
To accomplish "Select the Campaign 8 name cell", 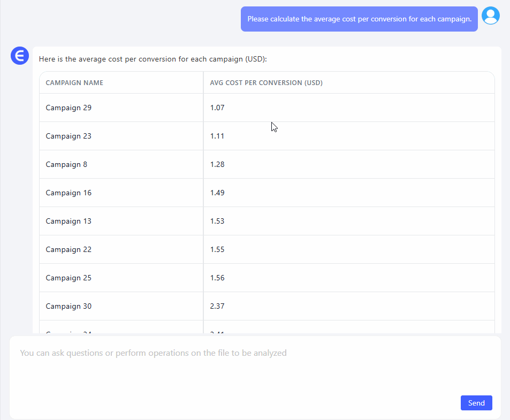I will click(66, 164).
